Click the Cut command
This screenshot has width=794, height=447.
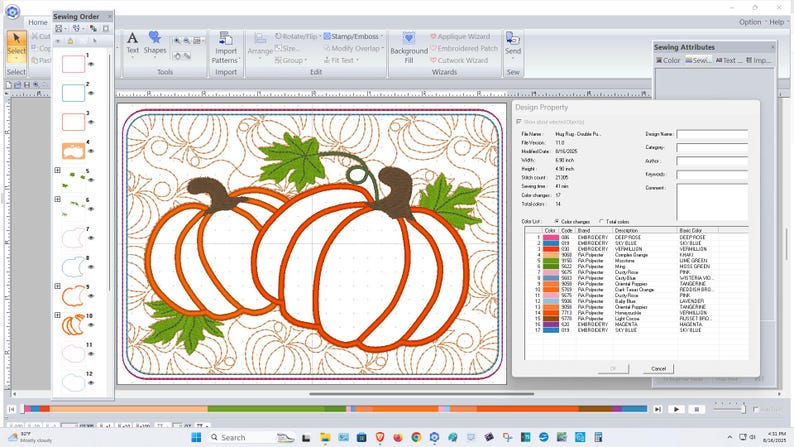click(41, 36)
